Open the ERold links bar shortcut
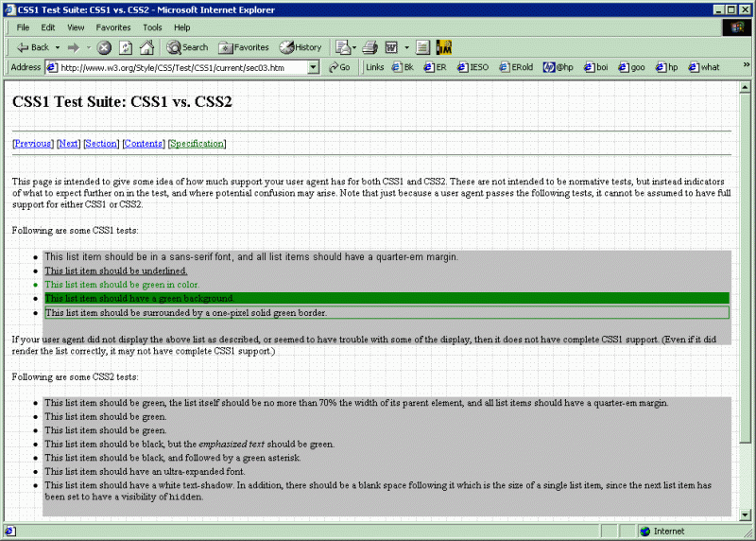This screenshot has width=756, height=541. 516,67
